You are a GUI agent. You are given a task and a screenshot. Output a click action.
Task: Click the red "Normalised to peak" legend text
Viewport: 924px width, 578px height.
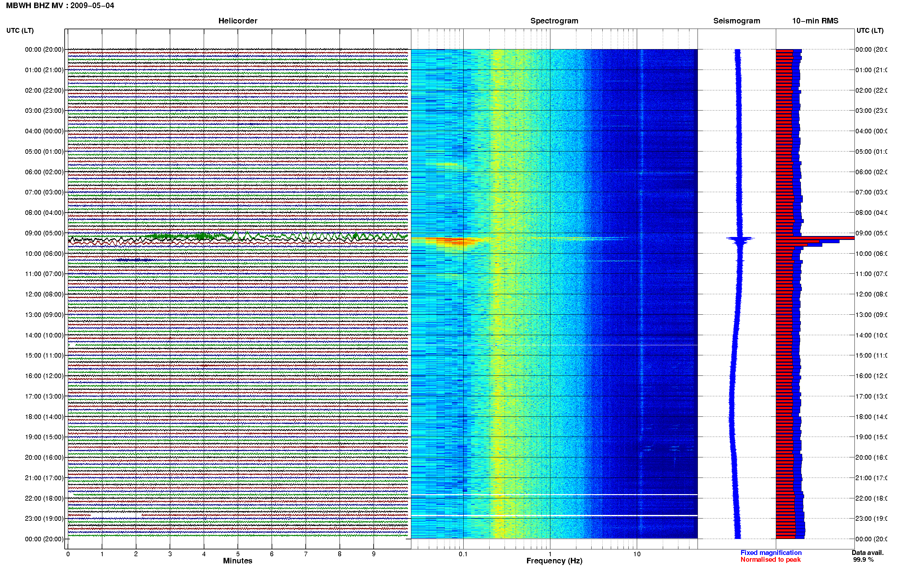click(770, 560)
